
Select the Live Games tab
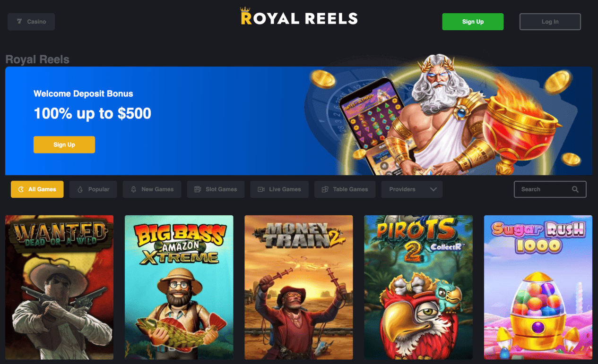pyautogui.click(x=279, y=189)
